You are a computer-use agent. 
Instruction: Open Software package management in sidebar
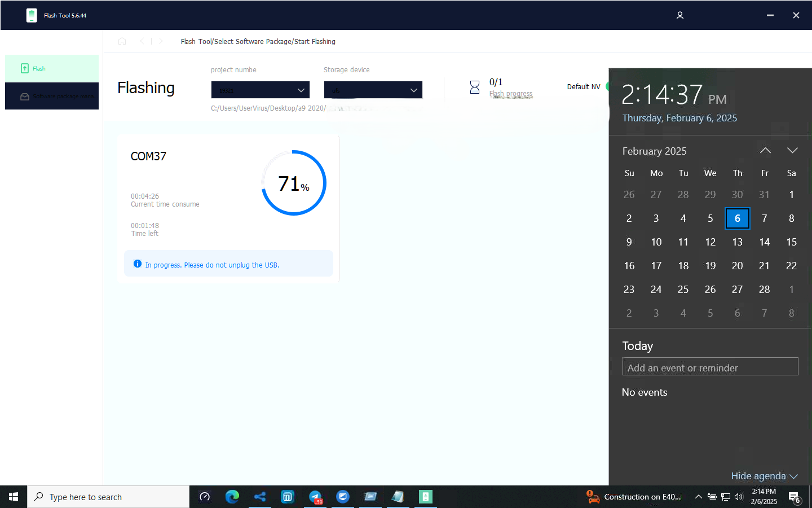click(x=52, y=97)
